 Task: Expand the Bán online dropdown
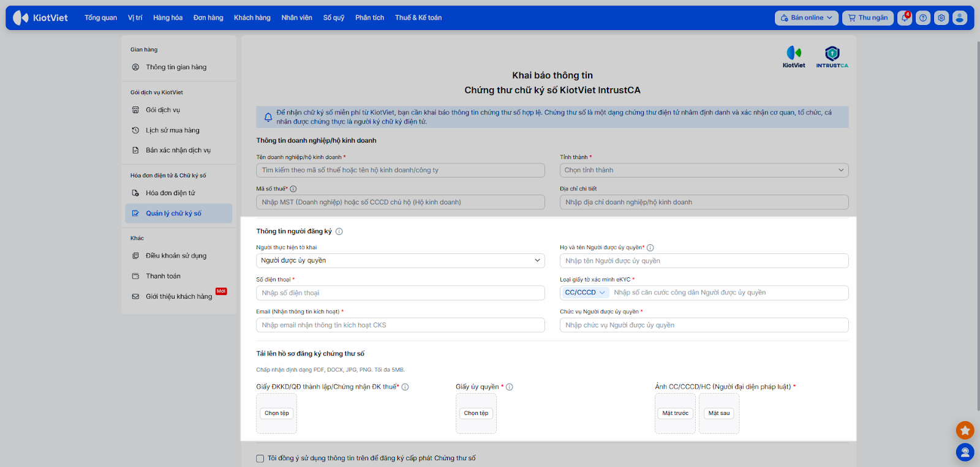click(807, 18)
